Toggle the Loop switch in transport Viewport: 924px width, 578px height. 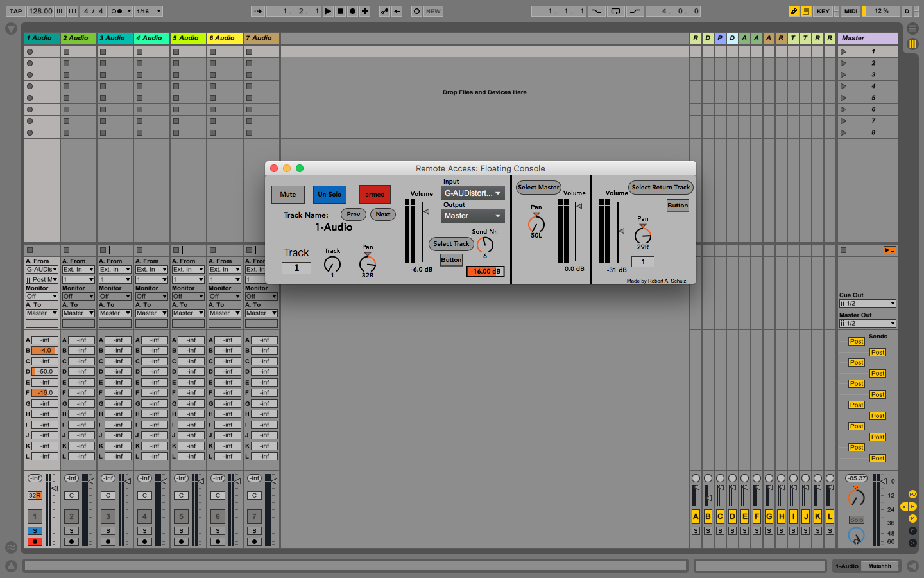[615, 11]
